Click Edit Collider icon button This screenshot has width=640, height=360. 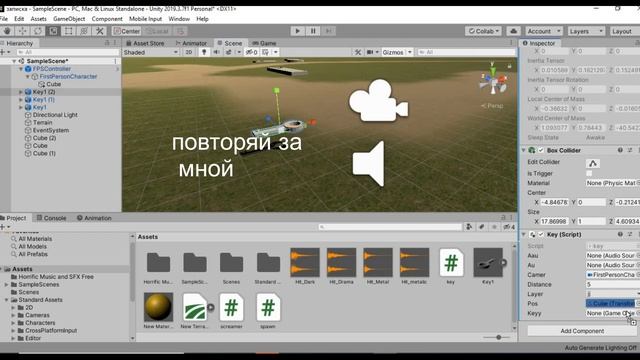pyautogui.click(x=593, y=163)
